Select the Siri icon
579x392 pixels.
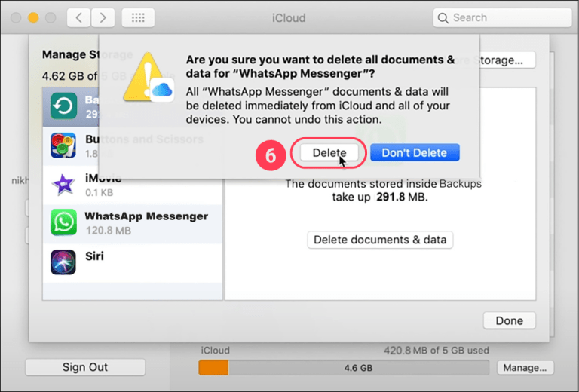(x=63, y=262)
